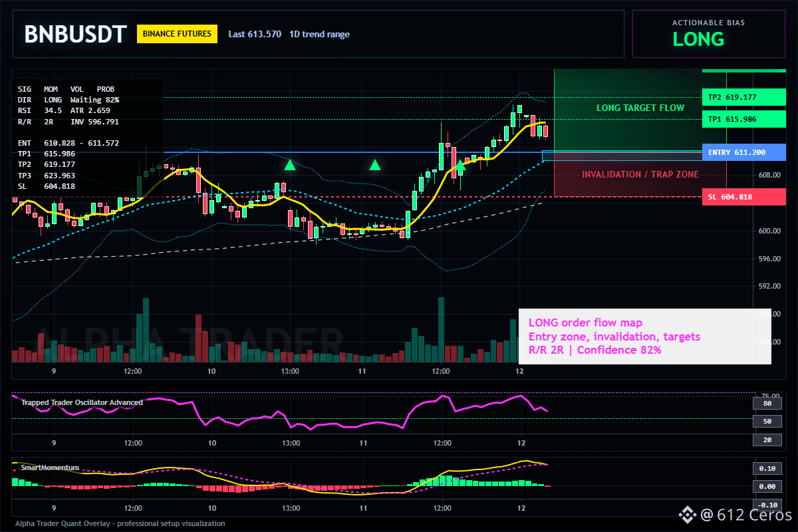Click the Entry zone, invalidation, targets line

[x=614, y=336]
